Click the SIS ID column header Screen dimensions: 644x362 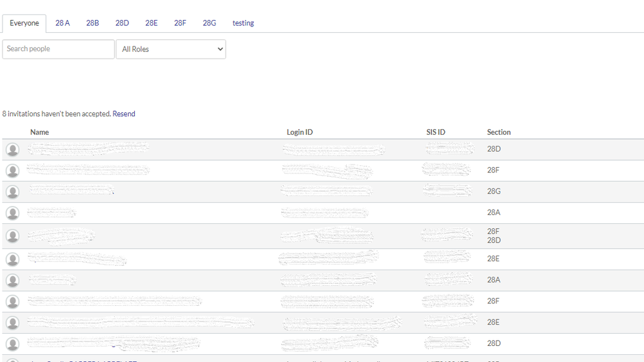[x=436, y=132]
